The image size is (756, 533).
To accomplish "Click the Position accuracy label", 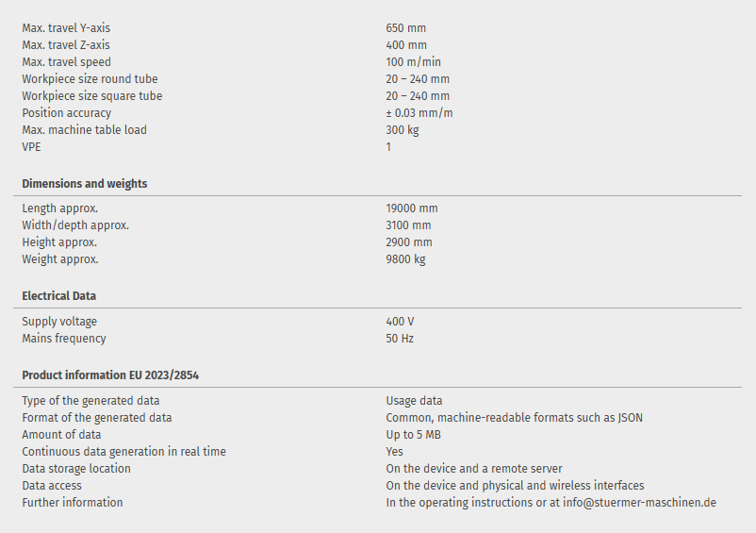I will (67, 113).
